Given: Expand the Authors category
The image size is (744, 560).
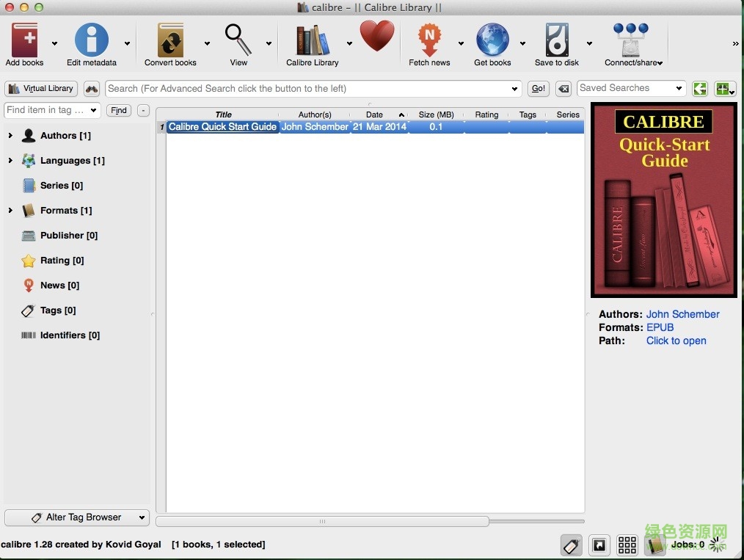Looking at the screenshot, I should pyautogui.click(x=10, y=136).
